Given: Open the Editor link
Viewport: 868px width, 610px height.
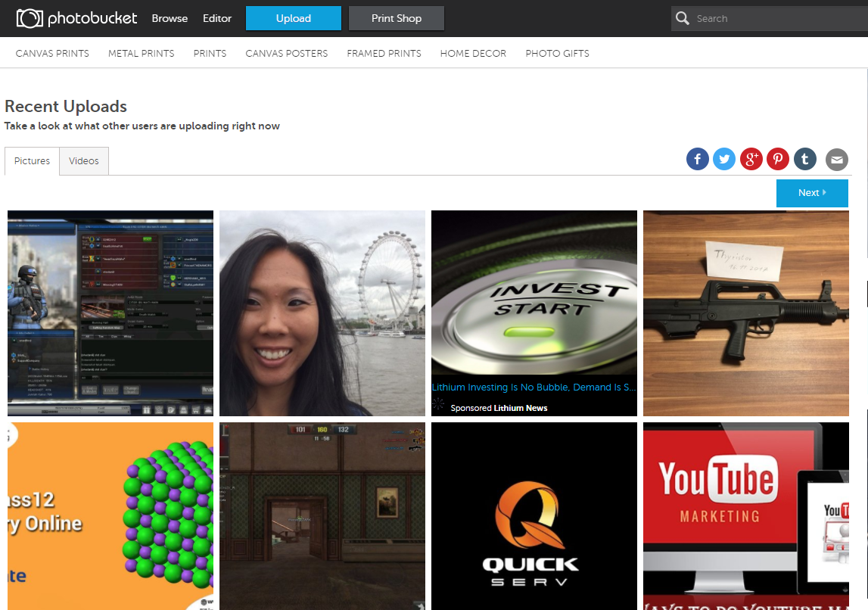Looking at the screenshot, I should pos(217,18).
